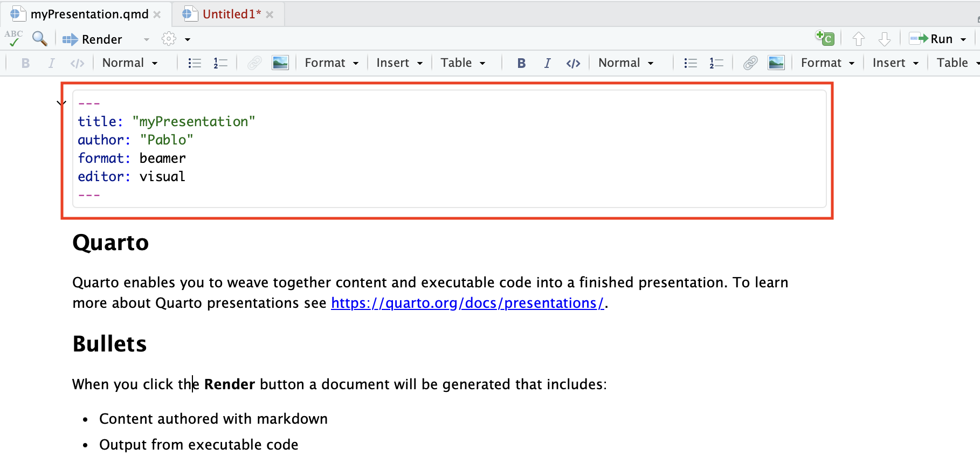Click the insert image icon beside the active link
Image resolution: width=980 pixels, height=469 pixels.
[x=776, y=63]
